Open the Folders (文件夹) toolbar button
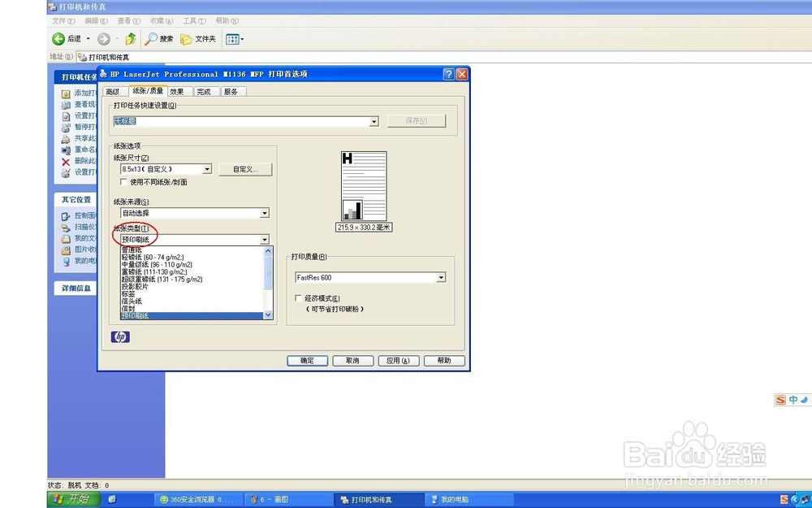 tap(197, 39)
